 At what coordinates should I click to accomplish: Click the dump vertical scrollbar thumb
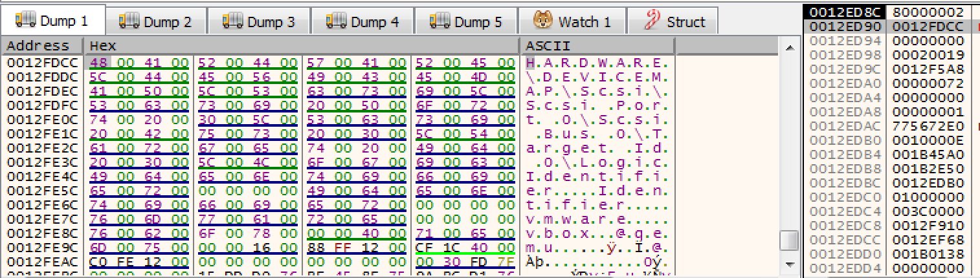tap(788, 240)
